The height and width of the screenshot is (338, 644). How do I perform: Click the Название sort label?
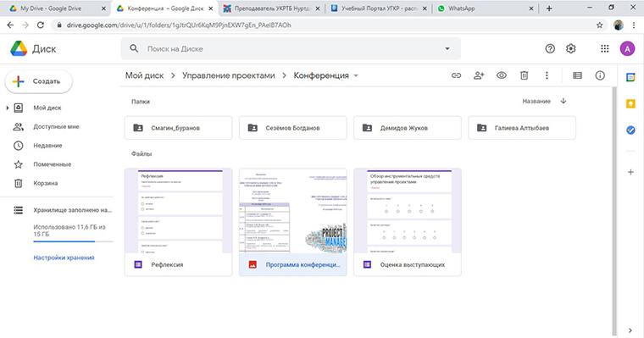coord(536,101)
